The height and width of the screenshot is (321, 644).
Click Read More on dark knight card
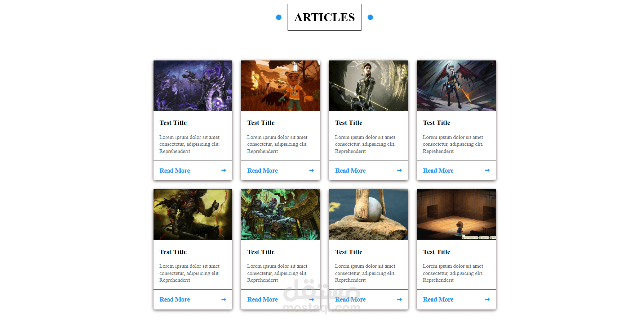pyautogui.click(x=175, y=299)
